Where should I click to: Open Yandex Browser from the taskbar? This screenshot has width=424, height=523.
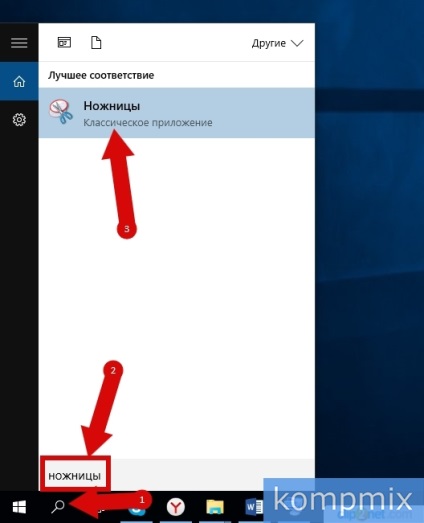point(175,507)
